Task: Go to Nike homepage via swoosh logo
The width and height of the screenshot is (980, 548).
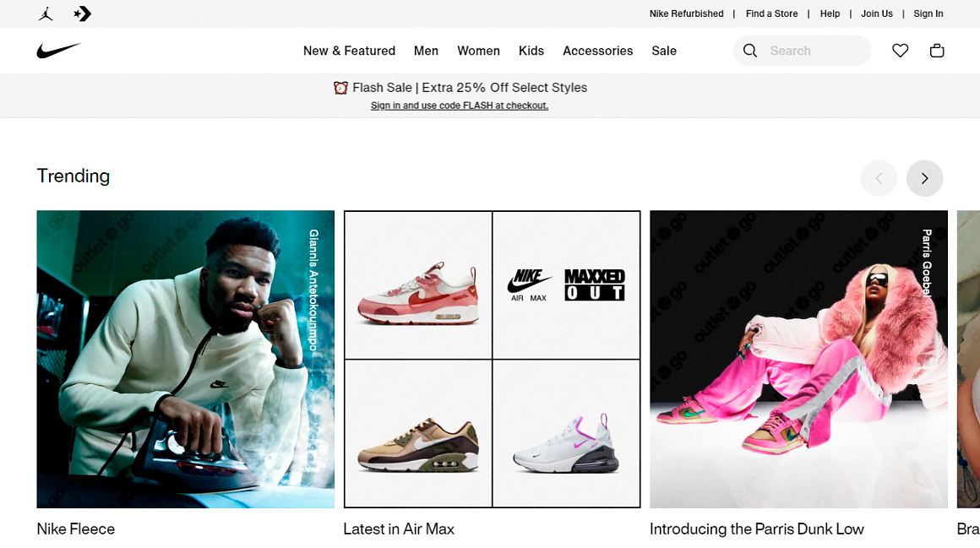Action: click(x=59, y=50)
